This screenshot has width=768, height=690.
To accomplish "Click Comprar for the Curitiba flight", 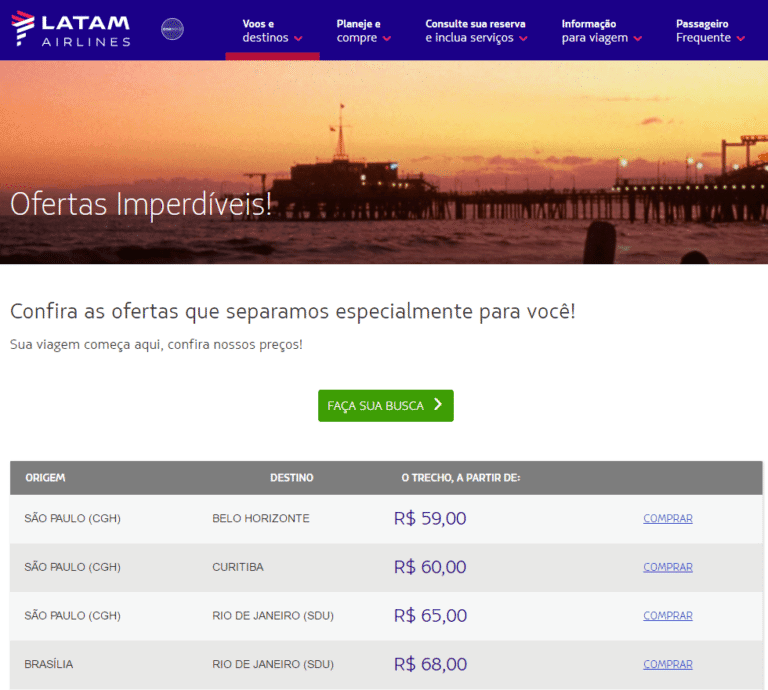I will (667, 567).
